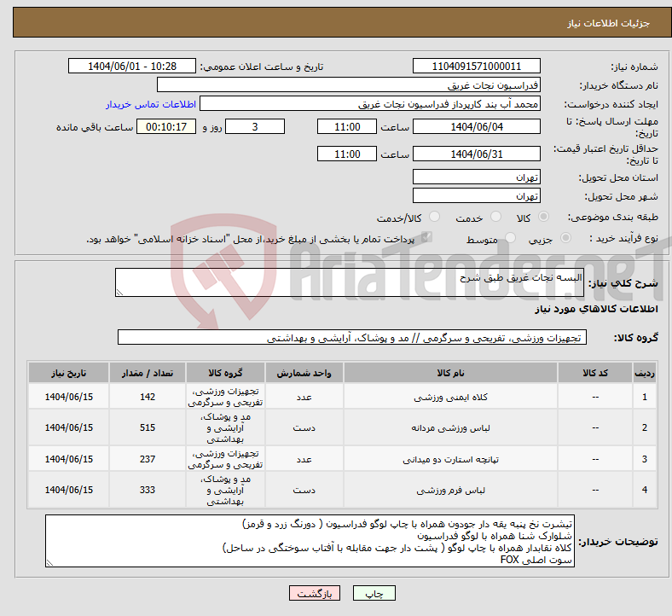672x616 pixels.
Task: Click quantity cell 333
Action: coord(148,490)
